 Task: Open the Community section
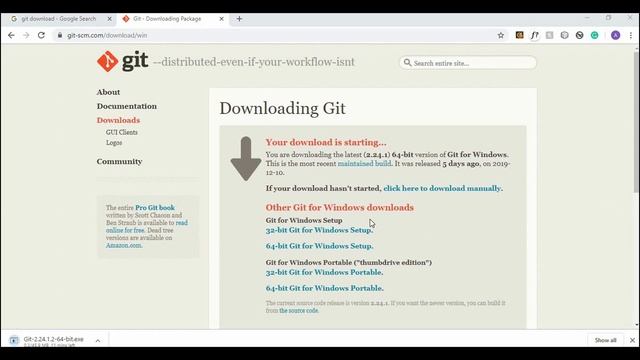click(119, 162)
